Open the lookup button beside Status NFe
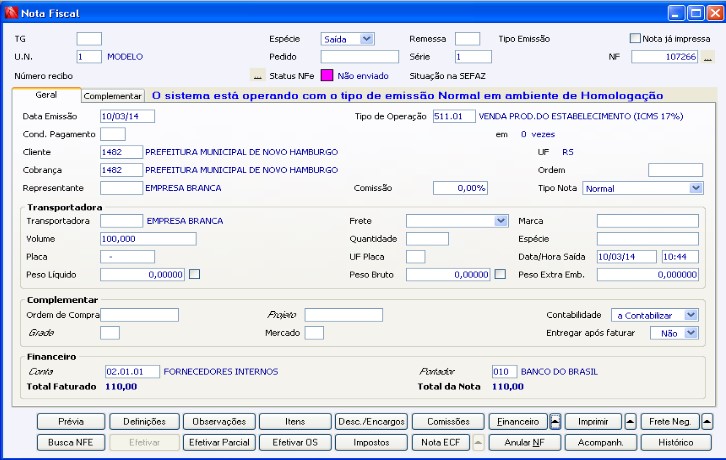This screenshot has width=726, height=460. pos(257,76)
